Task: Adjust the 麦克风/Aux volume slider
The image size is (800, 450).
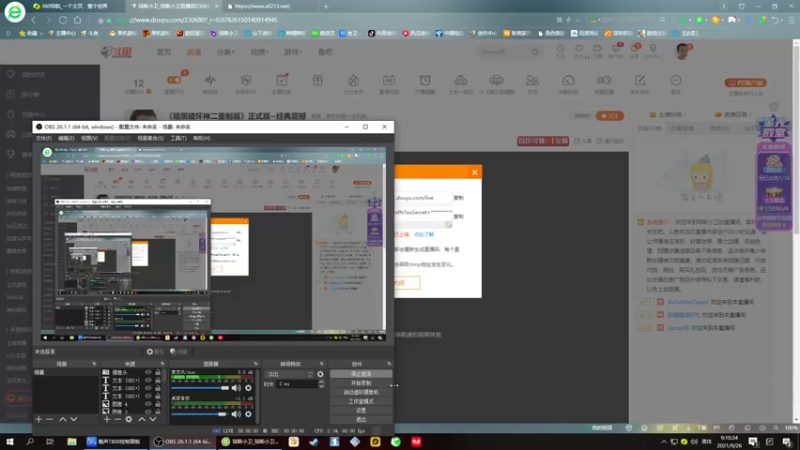Action: (x=201, y=388)
